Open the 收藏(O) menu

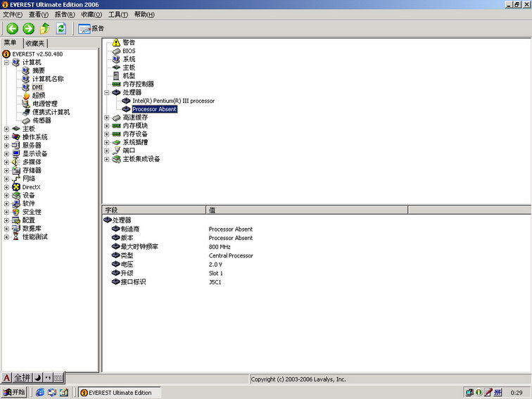tap(91, 14)
